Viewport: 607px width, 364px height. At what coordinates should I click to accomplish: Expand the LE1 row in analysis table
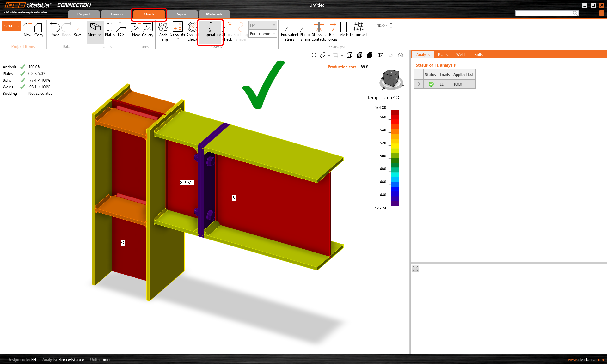pyautogui.click(x=419, y=84)
